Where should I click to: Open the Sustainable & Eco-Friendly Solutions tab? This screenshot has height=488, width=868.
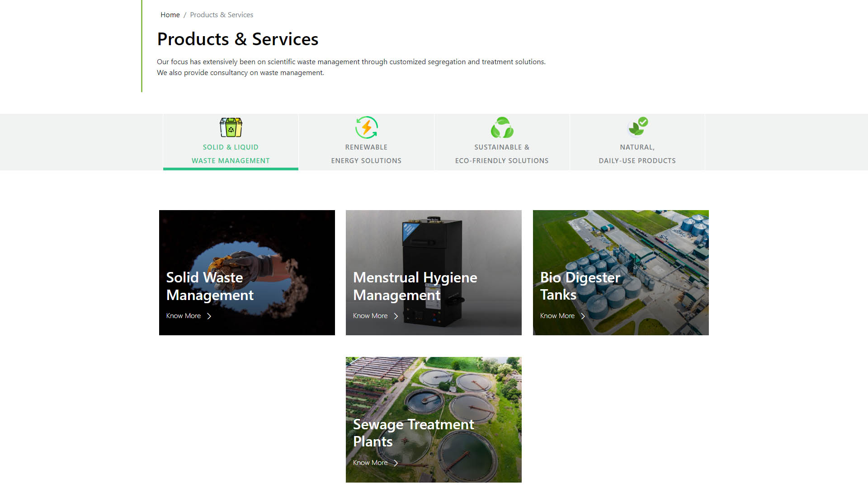[502, 142]
